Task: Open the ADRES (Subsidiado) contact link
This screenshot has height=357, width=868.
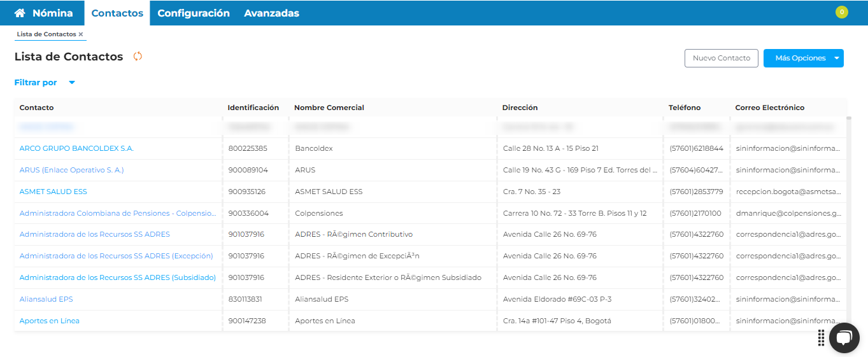Action: (118, 277)
